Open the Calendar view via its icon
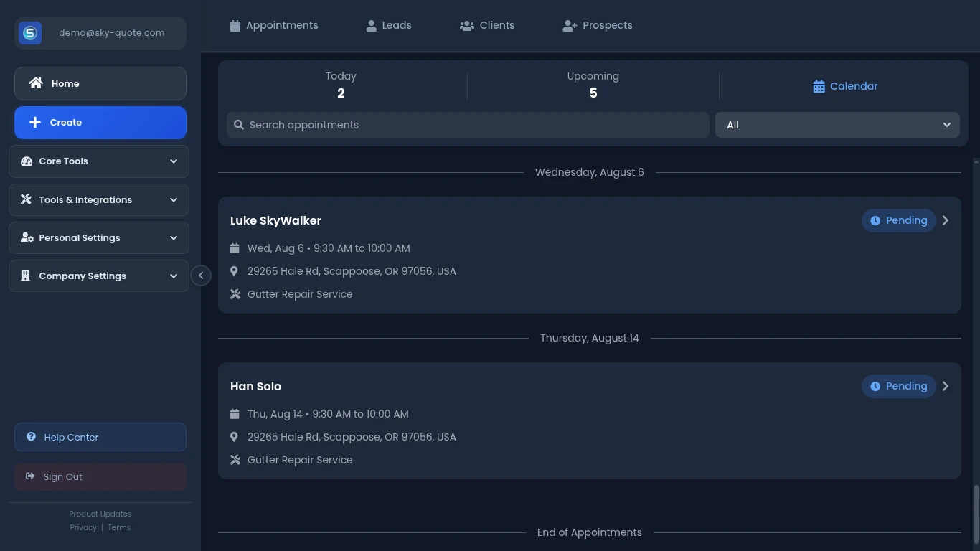980x551 pixels. (x=817, y=86)
